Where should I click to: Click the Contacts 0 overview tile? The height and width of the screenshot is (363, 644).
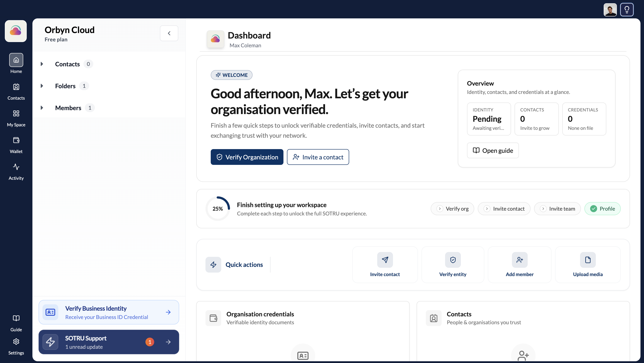(x=536, y=119)
